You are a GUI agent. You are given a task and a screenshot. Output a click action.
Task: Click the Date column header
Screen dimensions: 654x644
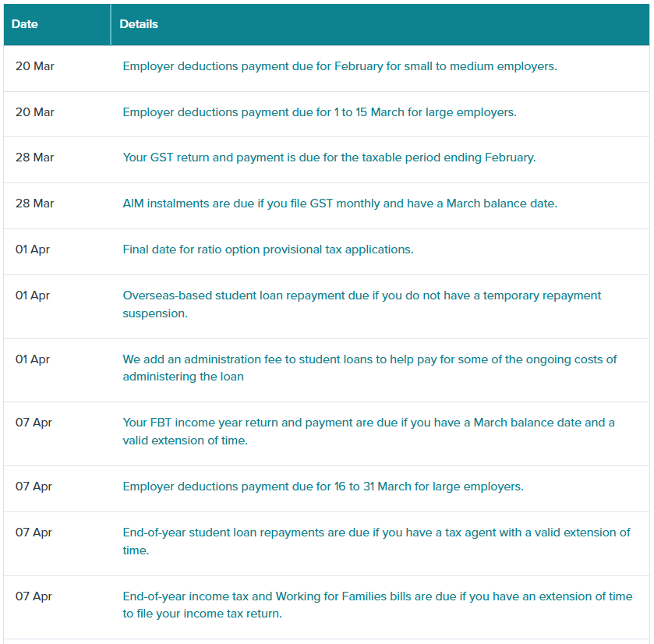click(x=25, y=24)
